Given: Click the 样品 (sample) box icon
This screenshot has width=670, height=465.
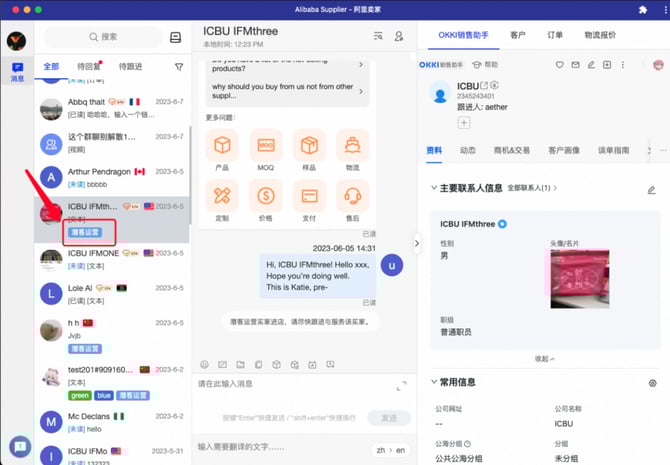Looking at the screenshot, I should tap(309, 145).
